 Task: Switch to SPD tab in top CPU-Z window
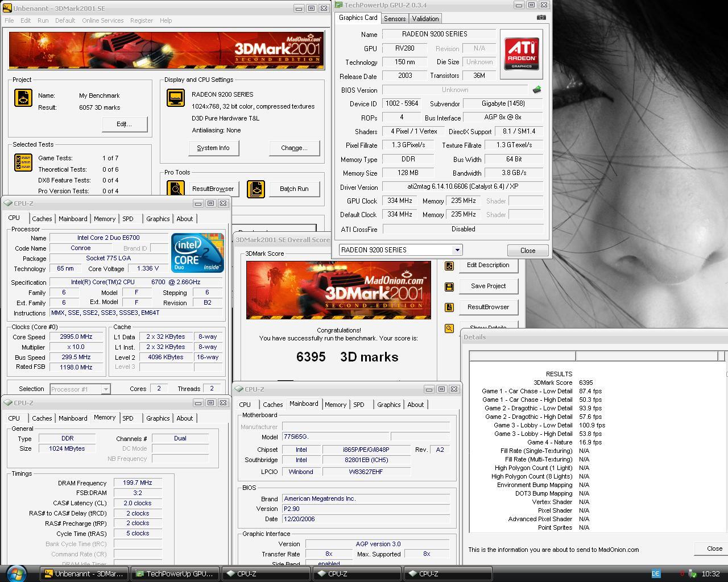pos(128,219)
